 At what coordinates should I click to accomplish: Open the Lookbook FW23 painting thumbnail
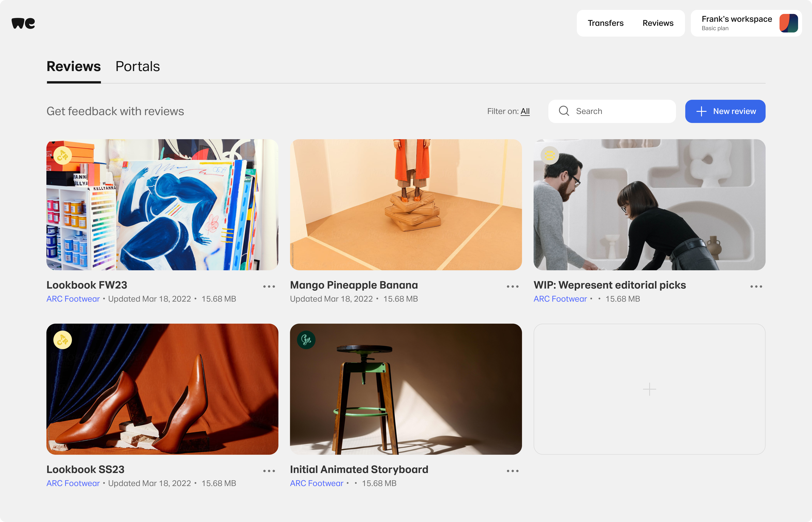pyautogui.click(x=162, y=205)
